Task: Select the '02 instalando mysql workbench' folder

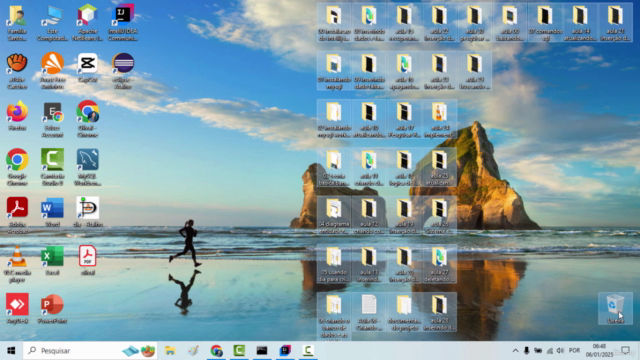Action: 333,119
